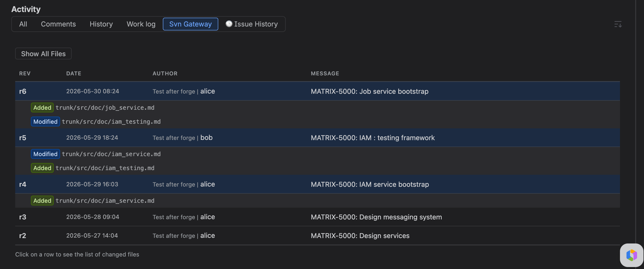This screenshot has width=644, height=269.
Task: Click the Added badge for job_service.md
Action: pos(42,108)
